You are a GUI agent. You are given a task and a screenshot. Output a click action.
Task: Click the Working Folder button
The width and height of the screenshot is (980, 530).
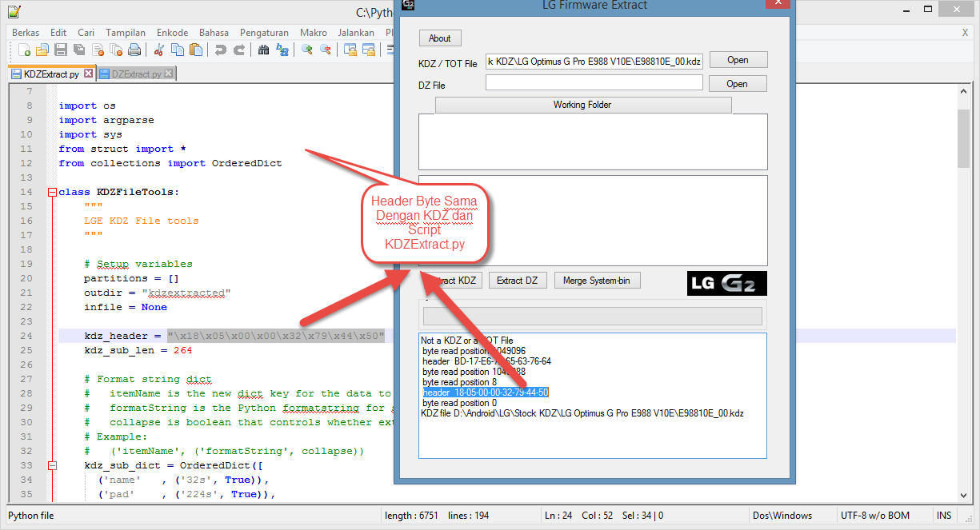point(582,105)
